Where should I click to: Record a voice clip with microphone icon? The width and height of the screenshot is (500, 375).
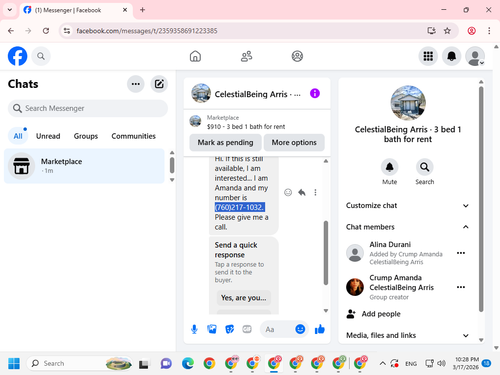coord(194,330)
